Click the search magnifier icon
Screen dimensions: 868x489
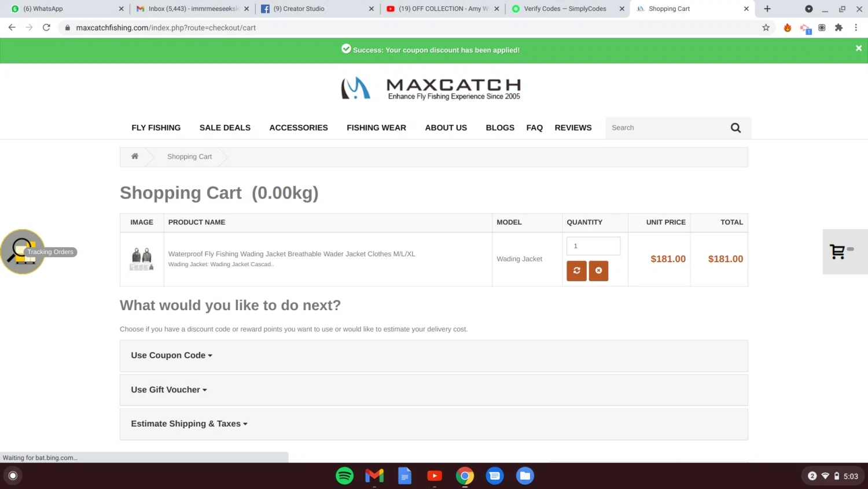(735, 128)
